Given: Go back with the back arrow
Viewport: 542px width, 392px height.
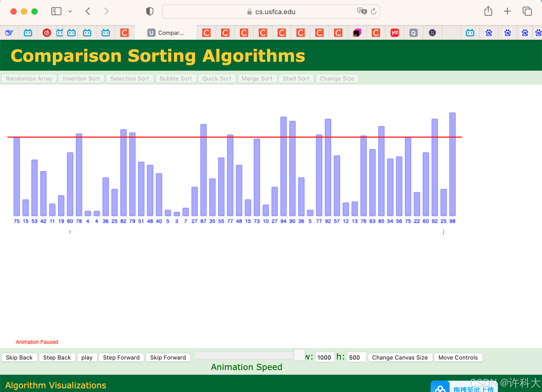Looking at the screenshot, I should (x=88, y=11).
